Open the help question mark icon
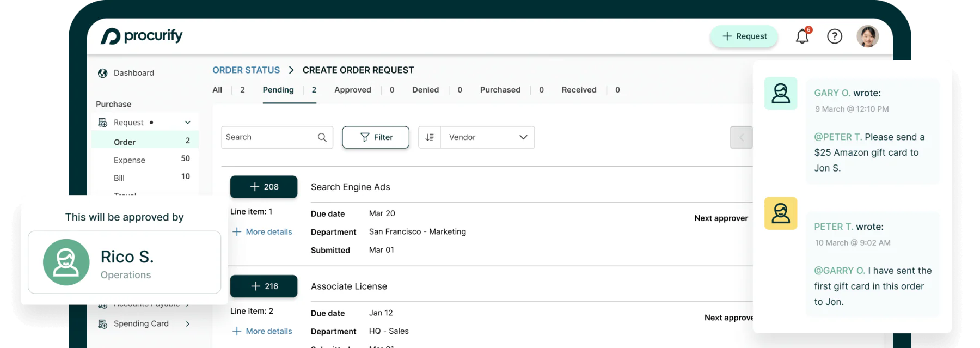 (835, 36)
